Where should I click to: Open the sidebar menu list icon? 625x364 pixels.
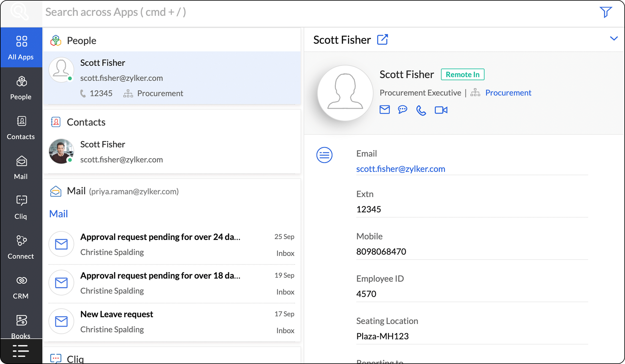[x=21, y=351]
